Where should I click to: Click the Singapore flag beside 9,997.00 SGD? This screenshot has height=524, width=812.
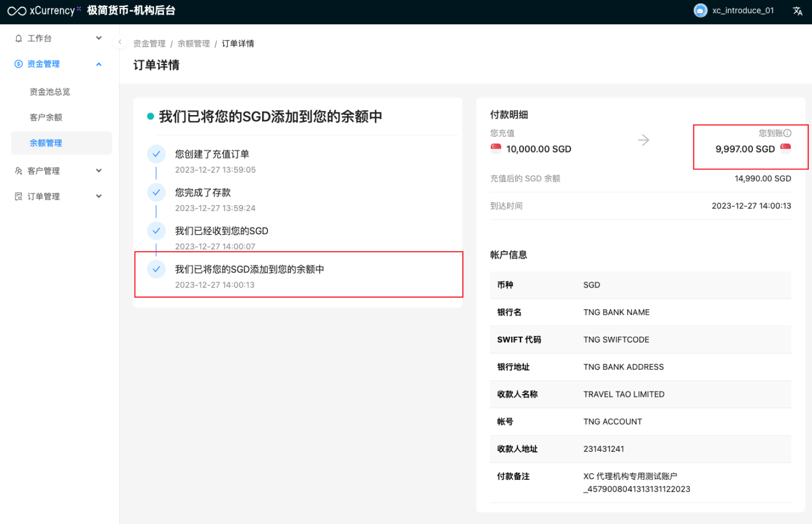[x=786, y=149]
